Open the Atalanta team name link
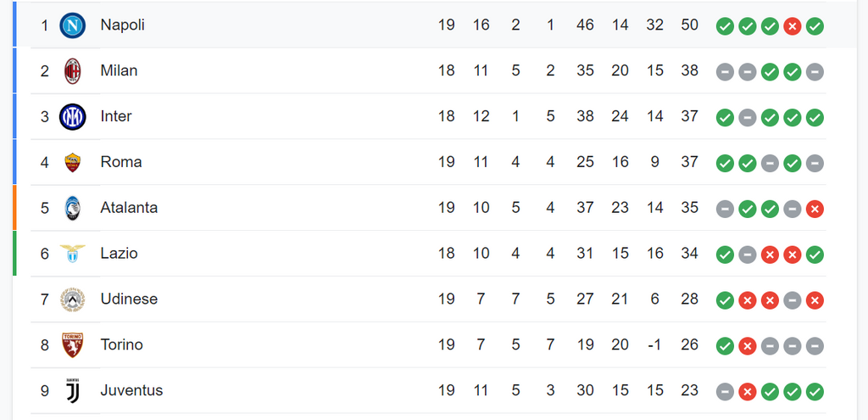Viewport: 868px width, 420px height. (129, 208)
